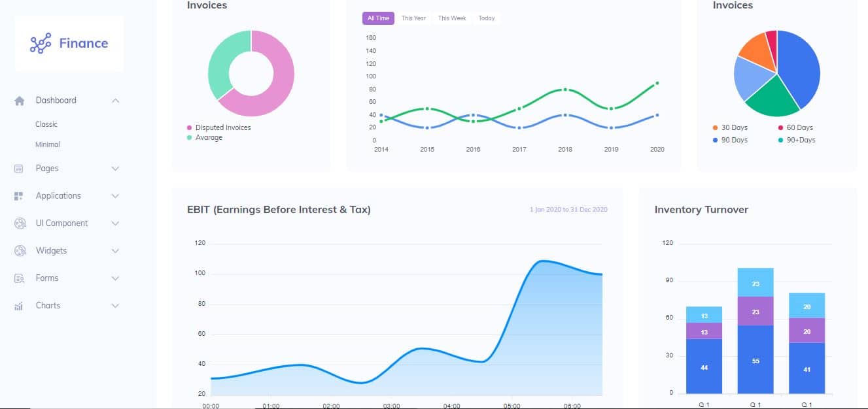Click the Applications grid icon
Screen dimensions: 868x409
20,196
